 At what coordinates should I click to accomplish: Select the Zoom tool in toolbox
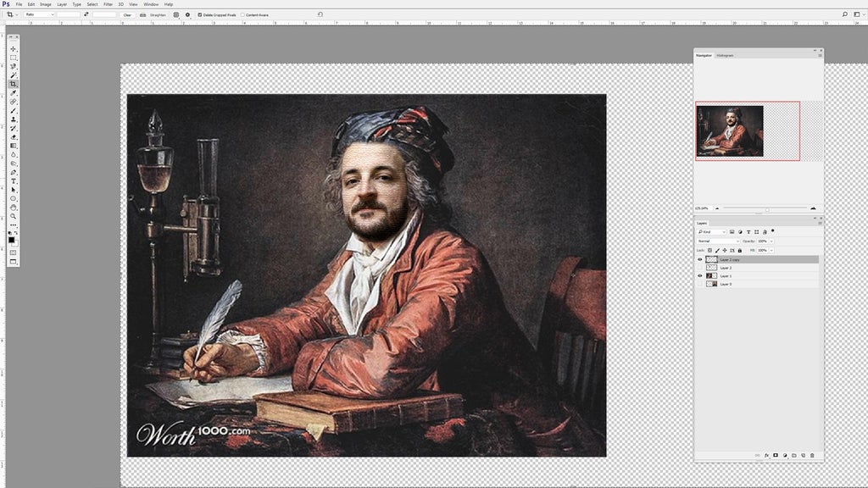pyautogui.click(x=14, y=216)
